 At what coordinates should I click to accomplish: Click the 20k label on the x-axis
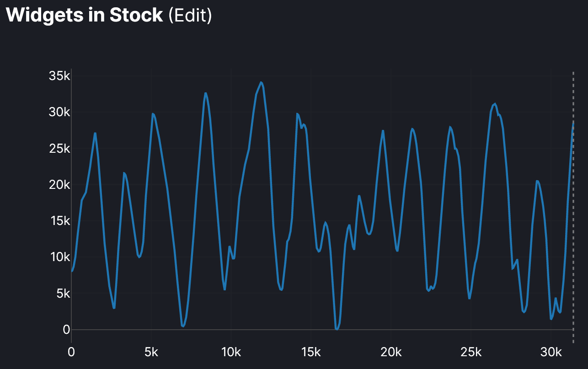[x=391, y=353]
